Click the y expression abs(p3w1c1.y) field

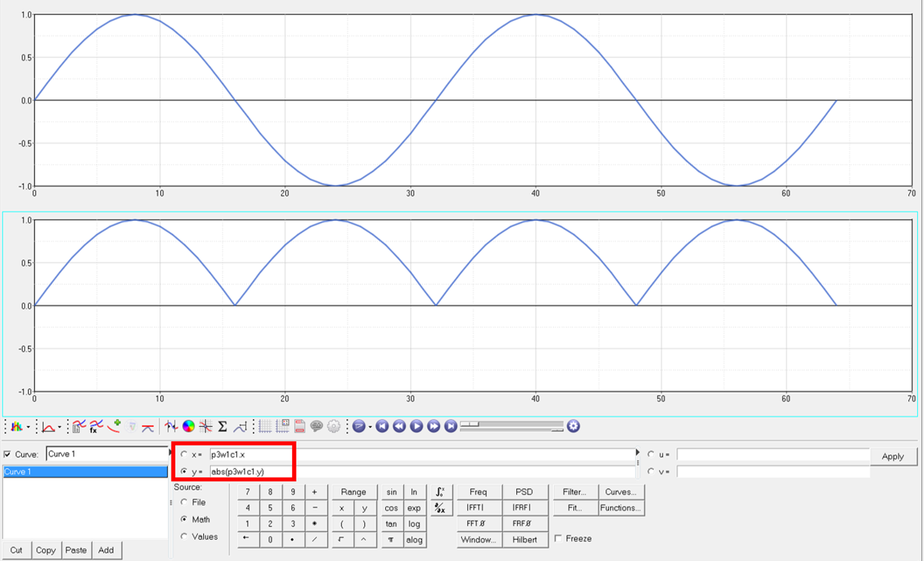[422, 472]
